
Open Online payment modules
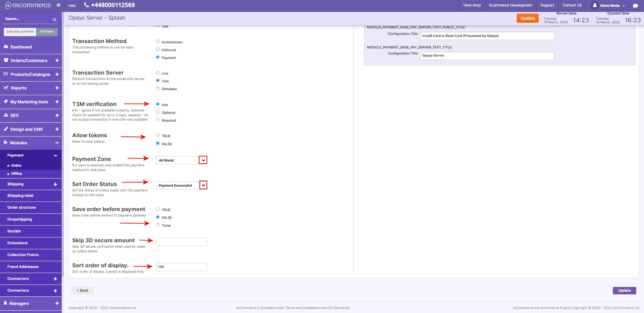click(x=16, y=165)
